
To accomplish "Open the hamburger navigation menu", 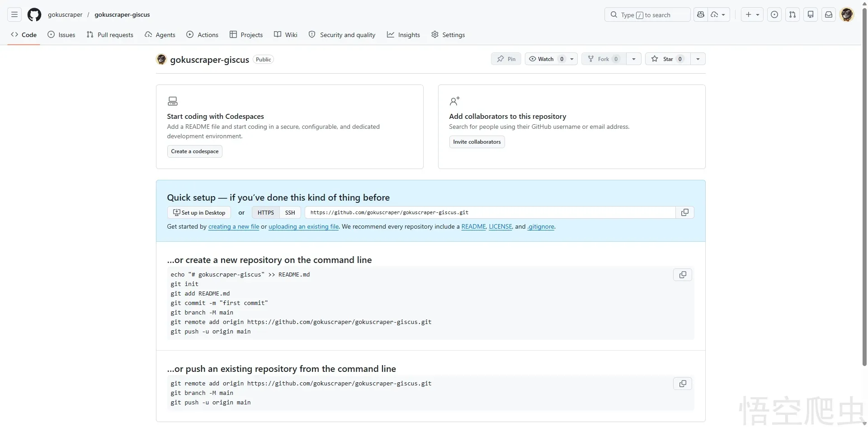I will pos(14,15).
